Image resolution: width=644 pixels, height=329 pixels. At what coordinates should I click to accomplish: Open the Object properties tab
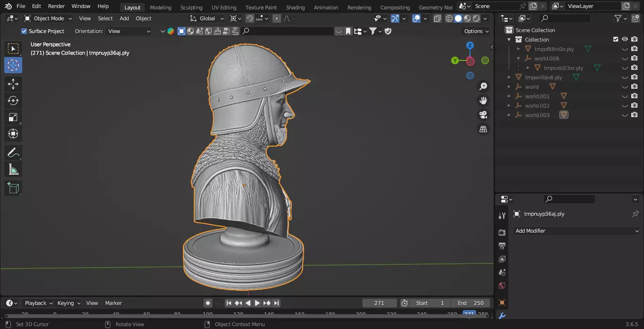coord(502,303)
